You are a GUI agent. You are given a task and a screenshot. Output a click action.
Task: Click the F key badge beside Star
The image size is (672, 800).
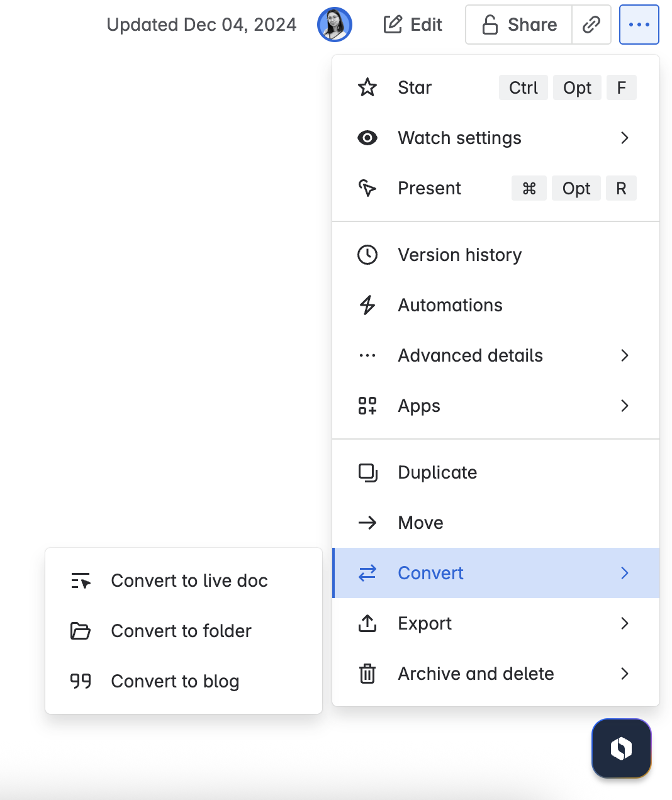click(x=622, y=87)
